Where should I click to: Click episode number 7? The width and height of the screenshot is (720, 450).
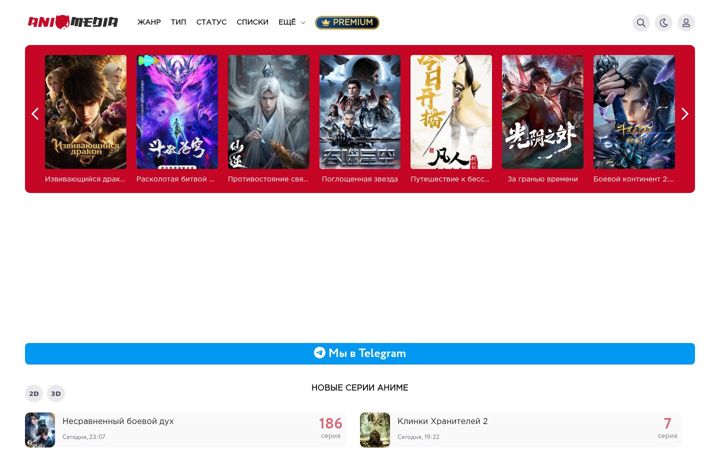point(667,423)
